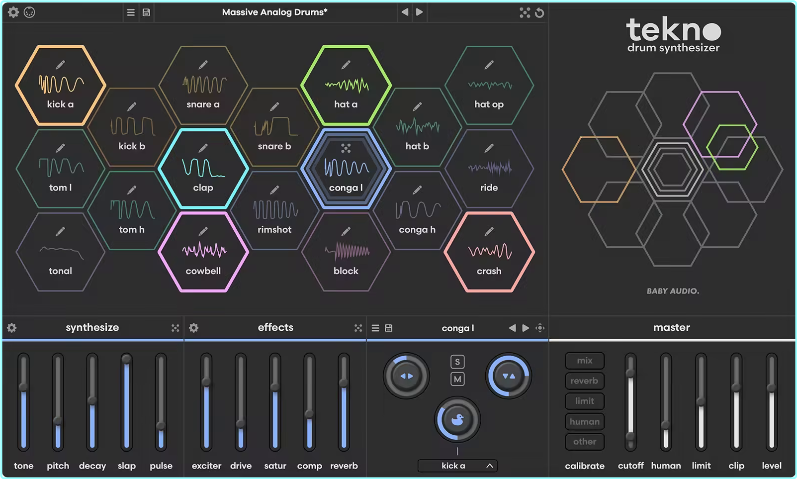Click the pencil edit icon on clap
The width and height of the screenshot is (797, 479).
pos(203,148)
